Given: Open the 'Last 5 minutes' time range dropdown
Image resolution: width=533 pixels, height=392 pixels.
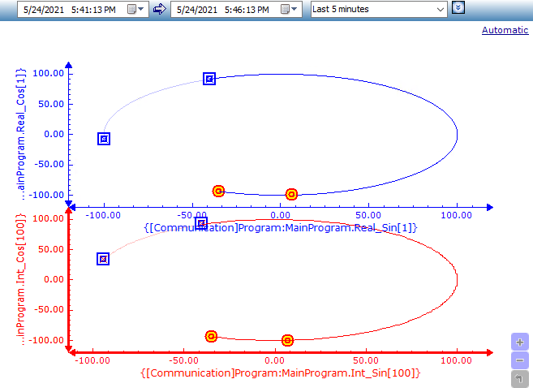Looking at the screenshot, I should point(379,9).
